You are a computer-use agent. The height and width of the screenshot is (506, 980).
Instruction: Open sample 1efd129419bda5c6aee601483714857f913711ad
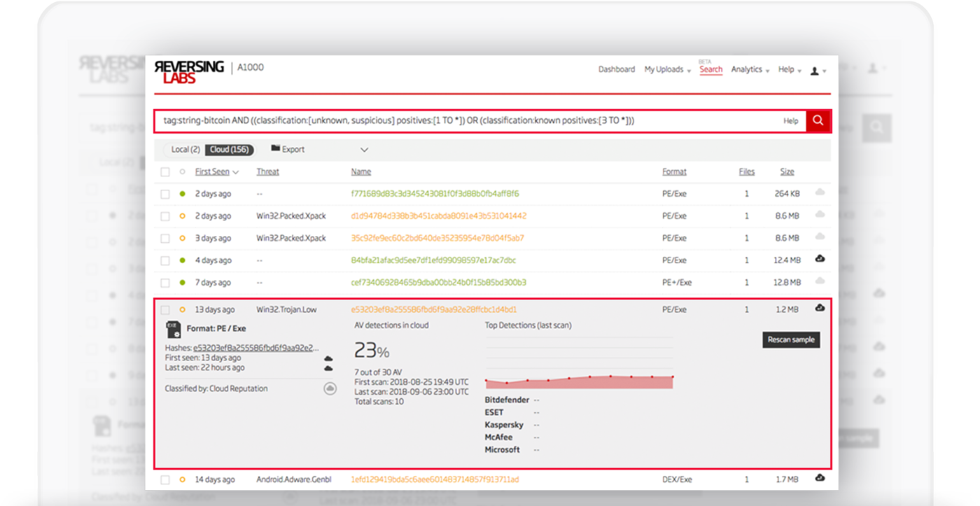pyautogui.click(x=435, y=480)
